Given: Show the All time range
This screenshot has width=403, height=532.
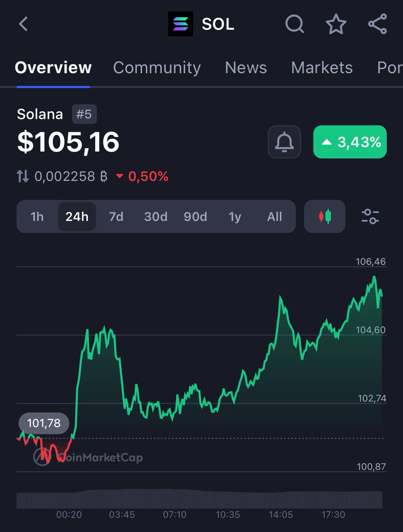Looking at the screenshot, I should coord(275,216).
